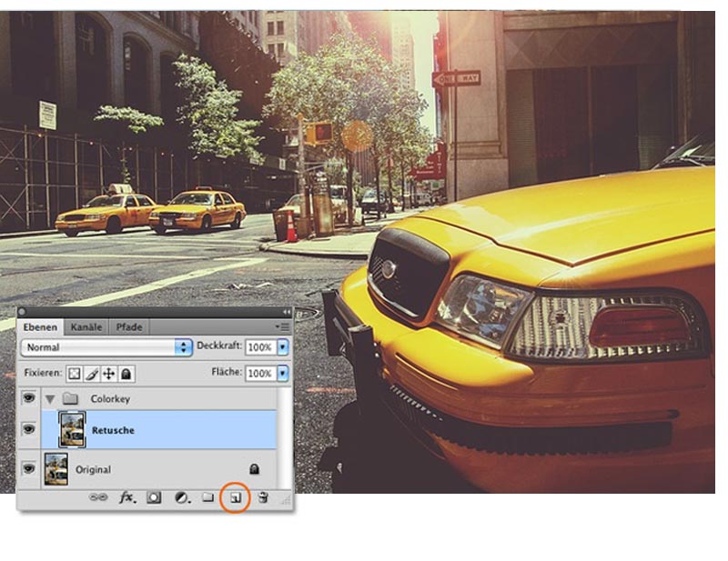Screen dimensions: 728x561
Task: Open the Deckkraft opacity dropdown arrow
Action: coord(283,347)
